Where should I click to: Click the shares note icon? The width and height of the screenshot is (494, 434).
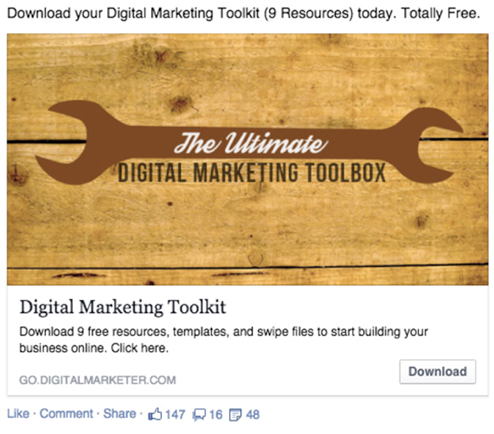(235, 415)
